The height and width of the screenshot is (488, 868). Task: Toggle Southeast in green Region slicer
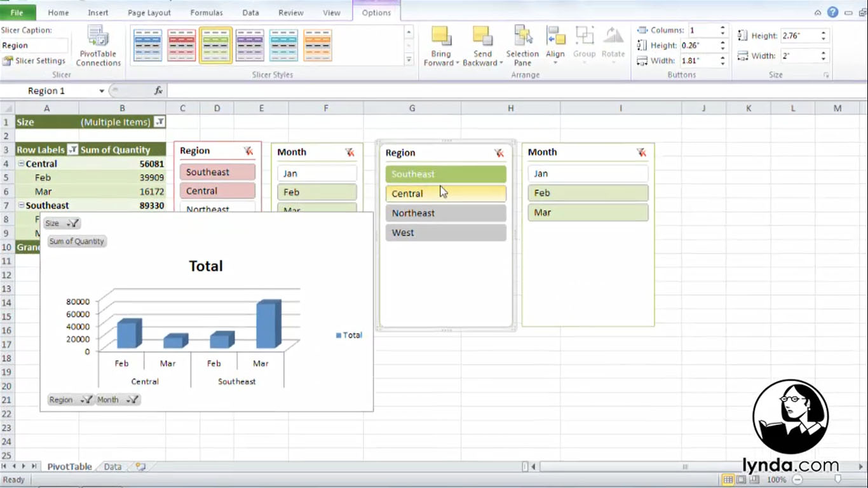446,174
